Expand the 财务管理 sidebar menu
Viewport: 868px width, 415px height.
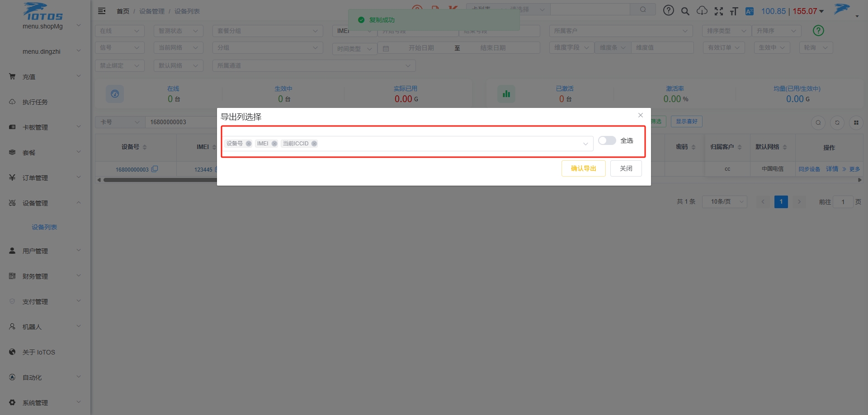[45, 276]
